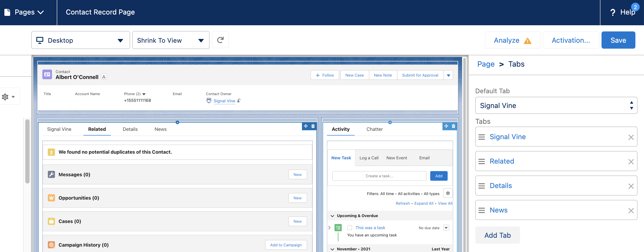Screen dimensions: 644x252
Task: Collapse the Upcoming & Overdue section
Action: click(x=332, y=215)
